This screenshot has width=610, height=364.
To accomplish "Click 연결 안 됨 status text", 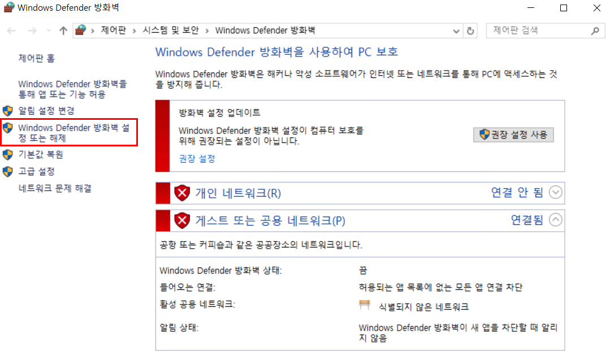I will [x=517, y=192].
